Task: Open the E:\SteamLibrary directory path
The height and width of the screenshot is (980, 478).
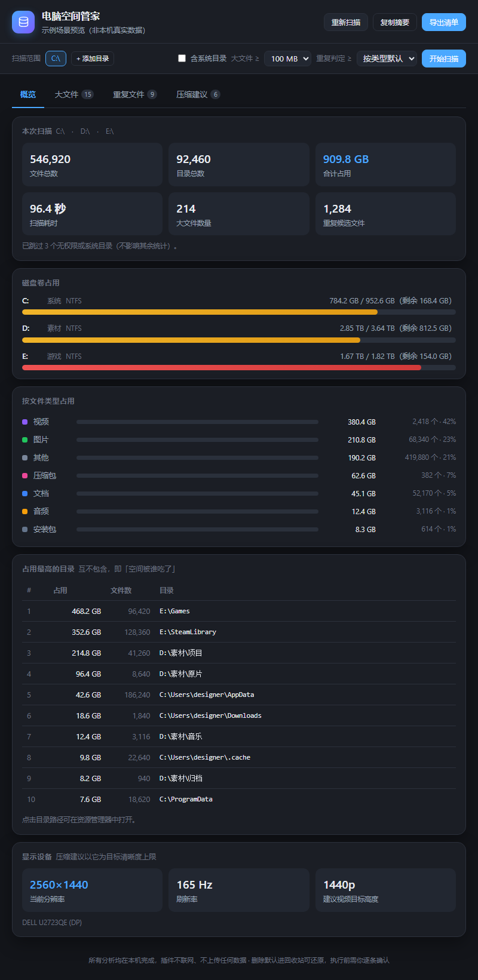Action: 188,632
